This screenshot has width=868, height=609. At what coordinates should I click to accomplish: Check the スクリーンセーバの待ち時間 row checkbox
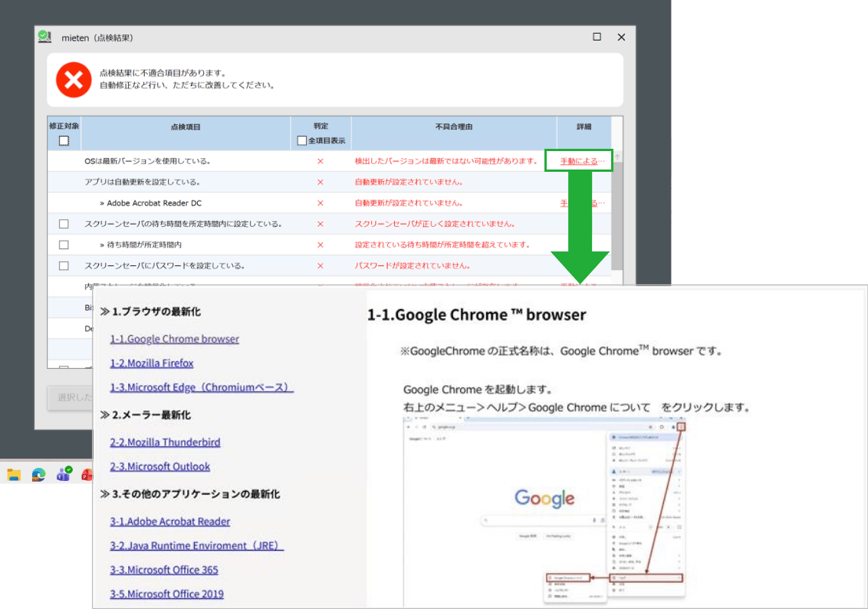[x=64, y=224]
